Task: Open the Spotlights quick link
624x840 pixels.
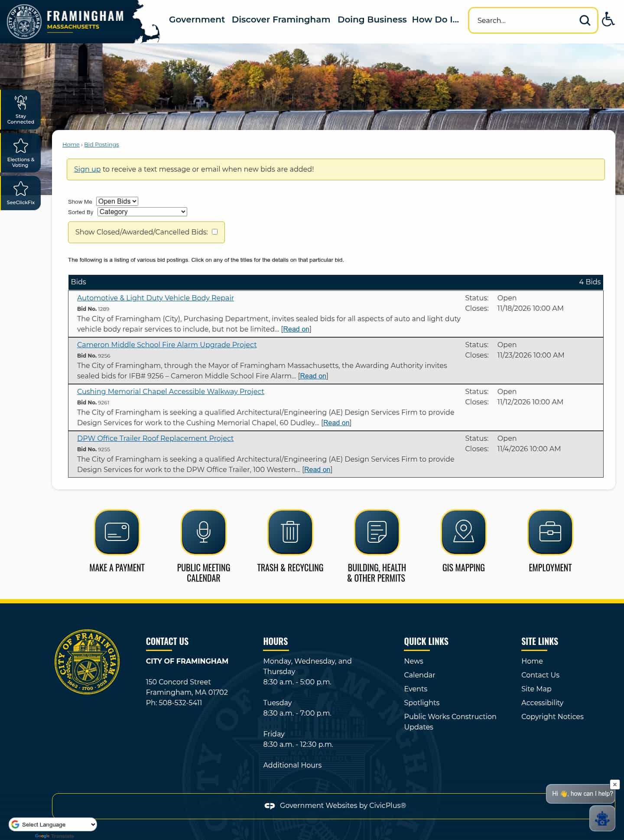Action: tap(422, 703)
